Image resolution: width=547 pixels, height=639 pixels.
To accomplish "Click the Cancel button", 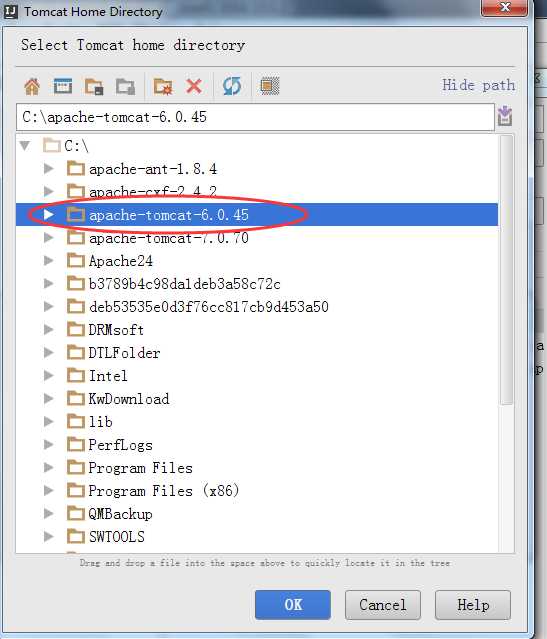I will click(383, 605).
